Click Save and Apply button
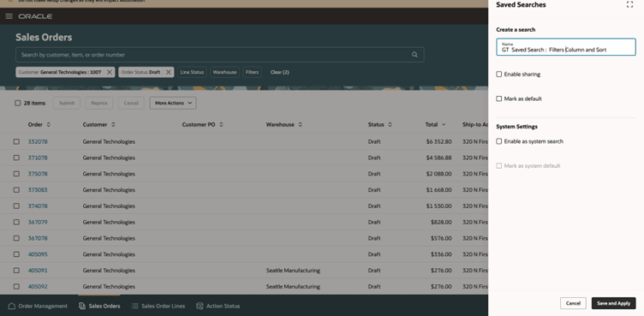Image resolution: width=644 pixels, height=316 pixels. pyautogui.click(x=614, y=303)
